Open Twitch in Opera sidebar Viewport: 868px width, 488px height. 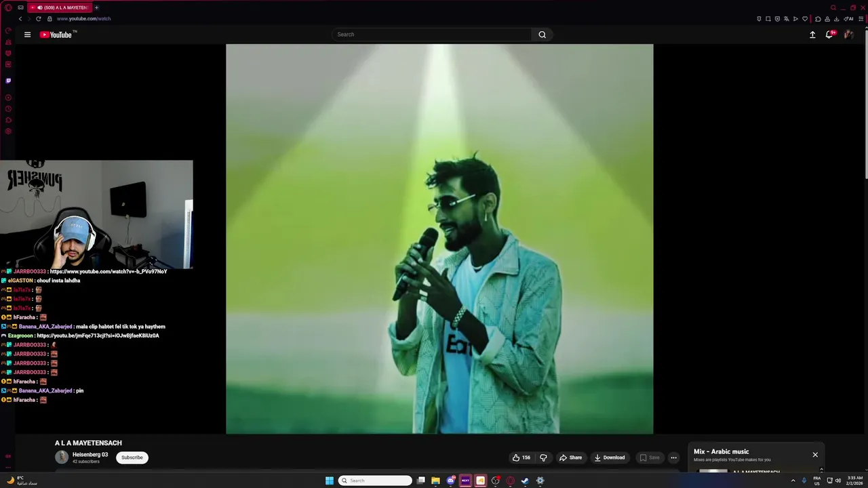(x=8, y=80)
